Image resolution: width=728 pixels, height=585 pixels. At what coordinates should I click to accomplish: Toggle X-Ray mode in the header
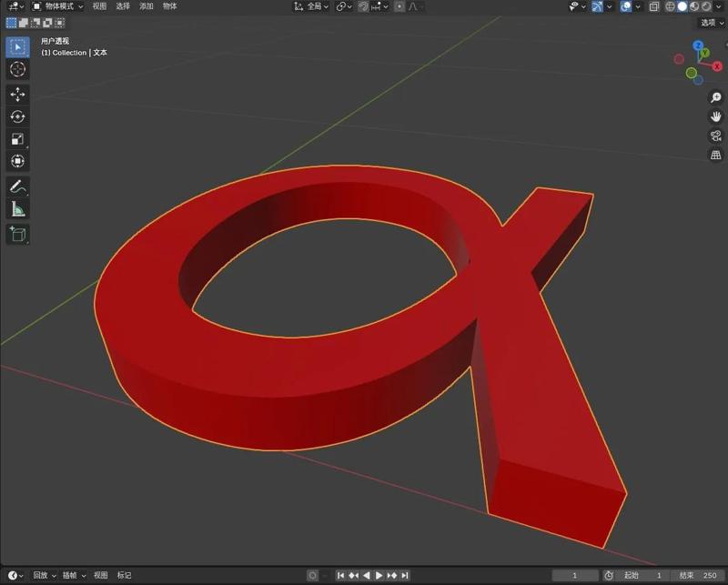click(653, 7)
